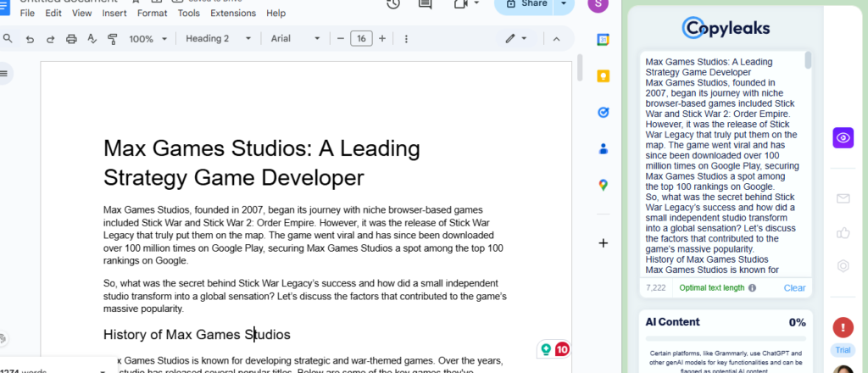Undo the last action
This screenshot has width=868, height=373.
tap(31, 39)
